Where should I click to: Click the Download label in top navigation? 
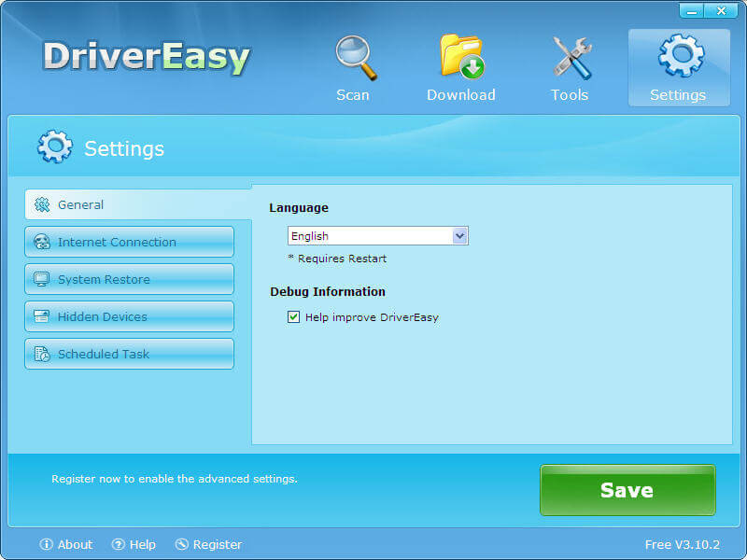point(461,95)
